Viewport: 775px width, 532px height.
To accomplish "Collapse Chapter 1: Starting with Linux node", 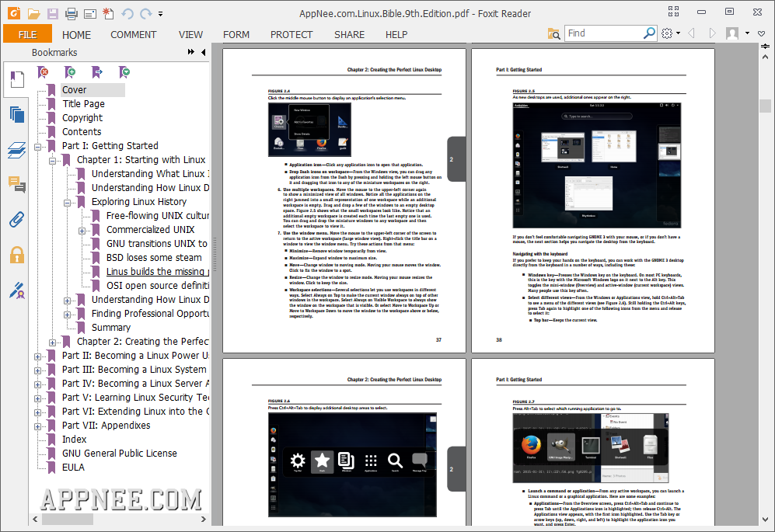I will point(52,161).
